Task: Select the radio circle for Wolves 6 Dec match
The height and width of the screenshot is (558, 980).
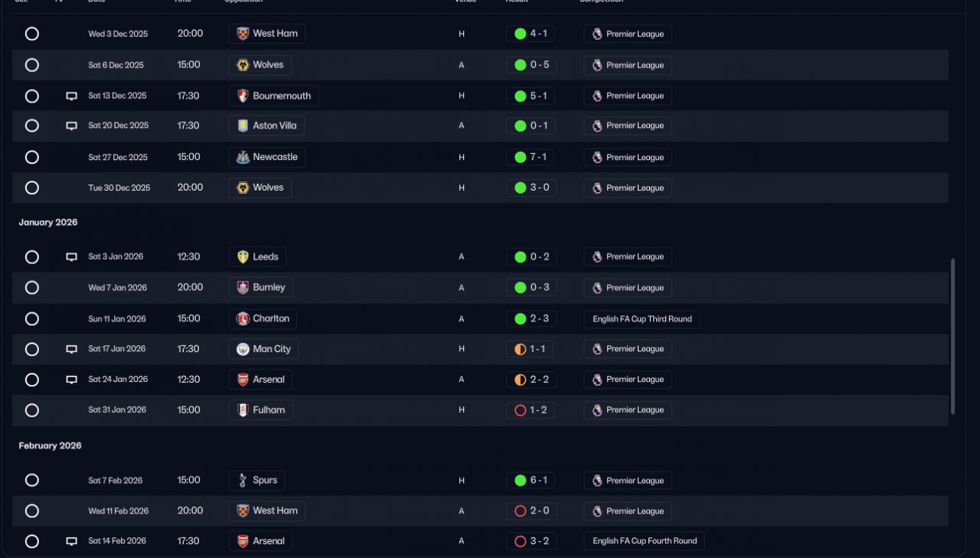Action: click(32, 65)
